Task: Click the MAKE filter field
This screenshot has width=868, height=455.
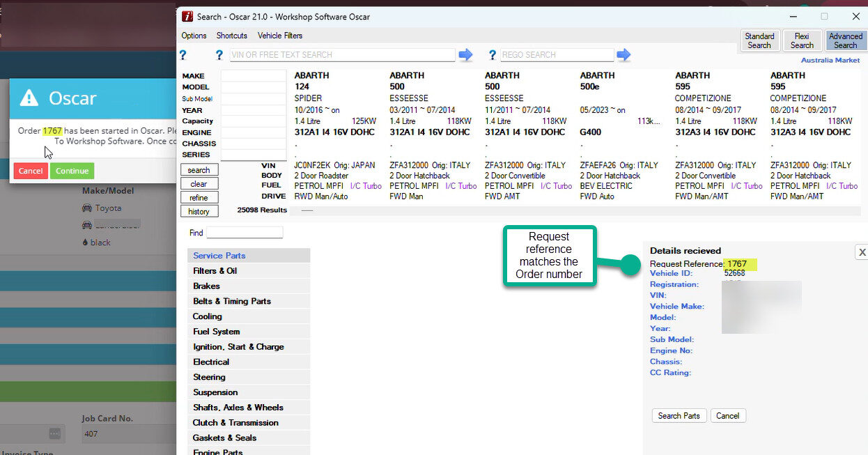Action: 254,75
